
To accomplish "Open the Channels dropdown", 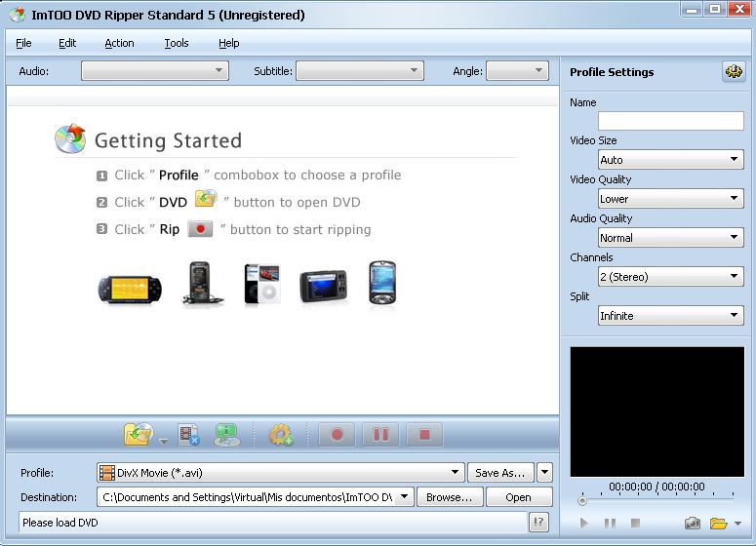I will [x=671, y=277].
